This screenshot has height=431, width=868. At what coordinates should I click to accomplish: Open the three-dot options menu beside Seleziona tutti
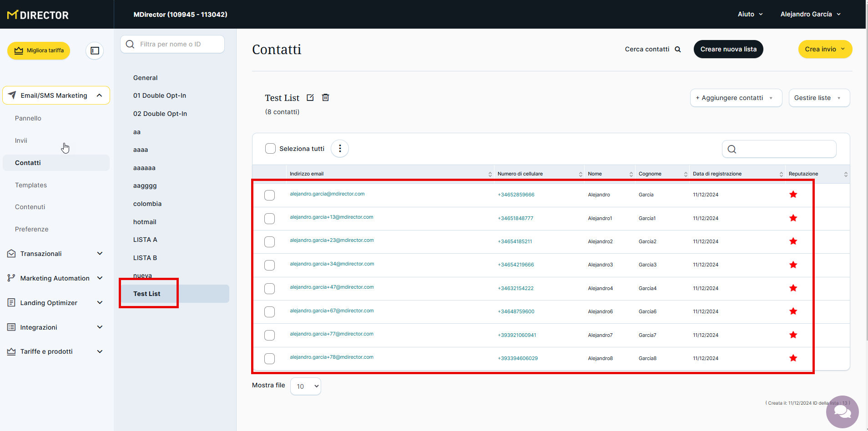pos(340,149)
